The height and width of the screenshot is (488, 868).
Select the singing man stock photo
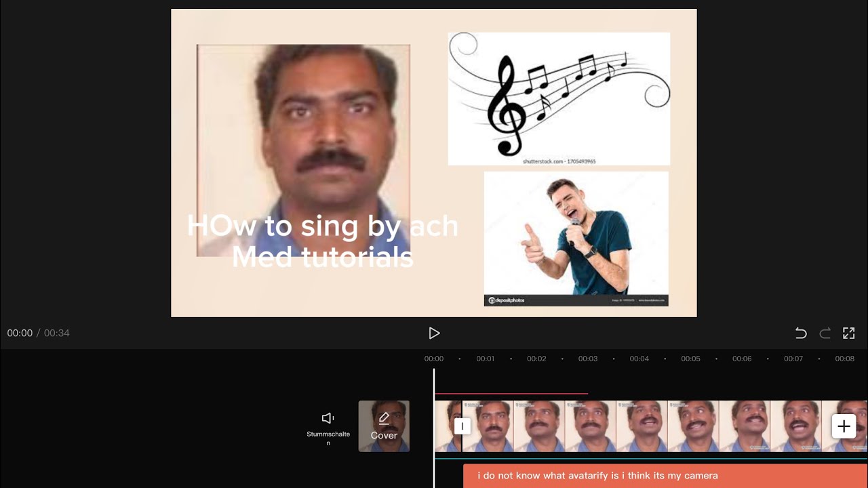pos(576,239)
